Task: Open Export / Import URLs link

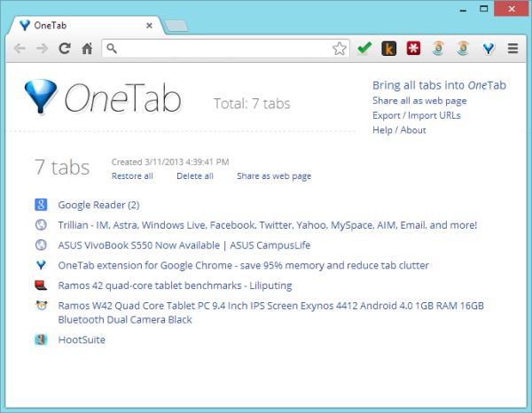Action: pos(417,115)
